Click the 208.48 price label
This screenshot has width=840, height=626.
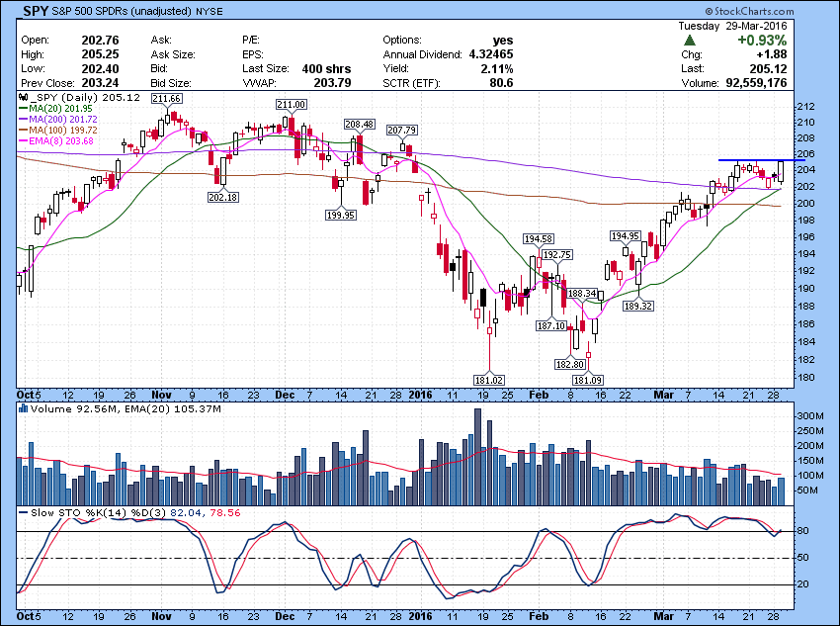click(x=359, y=124)
